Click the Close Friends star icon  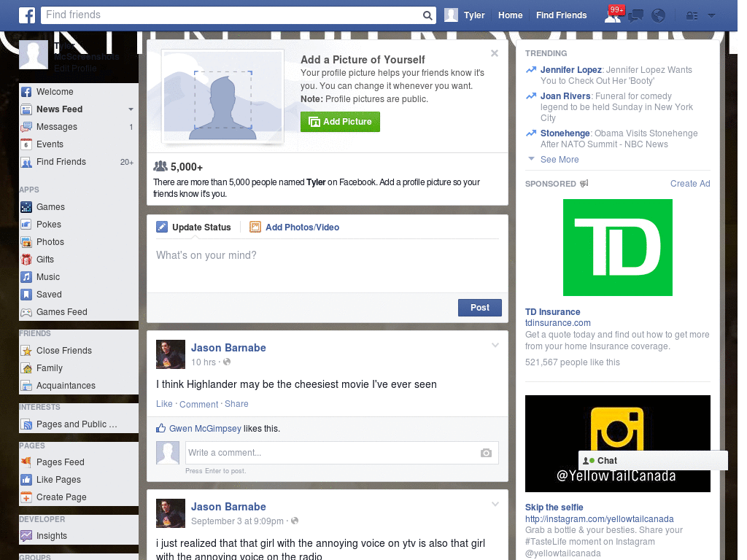27,351
